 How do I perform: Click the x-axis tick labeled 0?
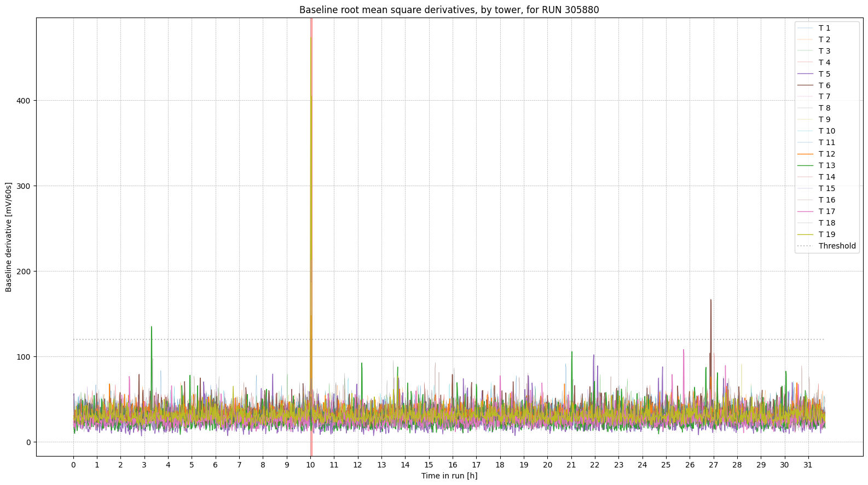click(73, 465)
